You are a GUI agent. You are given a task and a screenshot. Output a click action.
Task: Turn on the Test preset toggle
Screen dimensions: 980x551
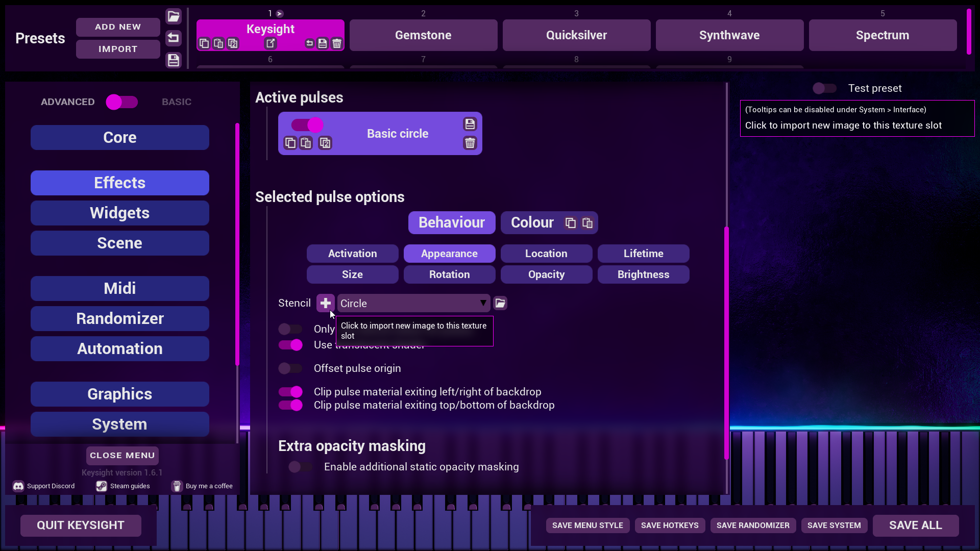click(824, 88)
